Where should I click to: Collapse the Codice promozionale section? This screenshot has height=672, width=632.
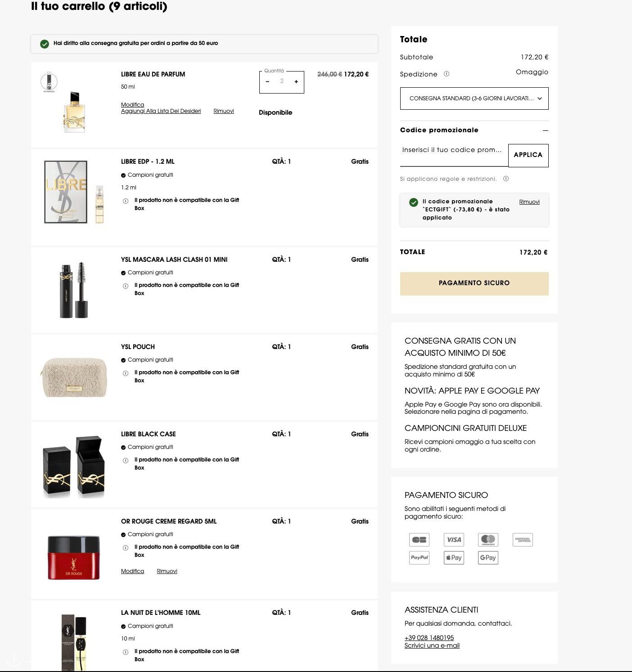click(x=546, y=130)
